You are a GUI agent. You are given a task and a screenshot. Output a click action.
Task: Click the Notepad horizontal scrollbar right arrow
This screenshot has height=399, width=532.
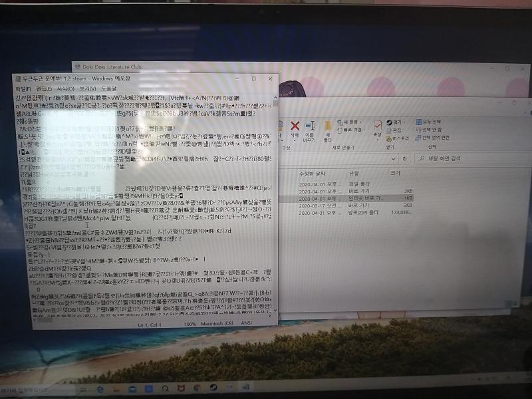coord(270,317)
